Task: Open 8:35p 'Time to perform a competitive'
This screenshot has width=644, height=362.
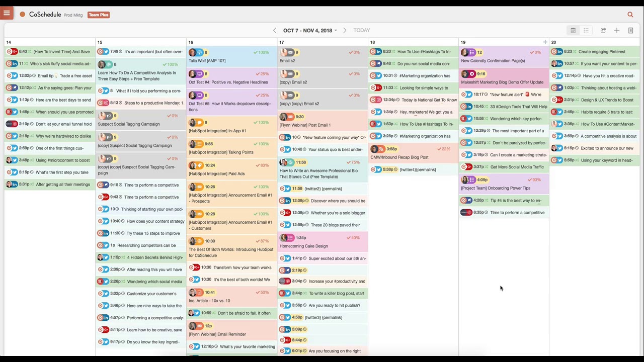Action: tap(504, 213)
